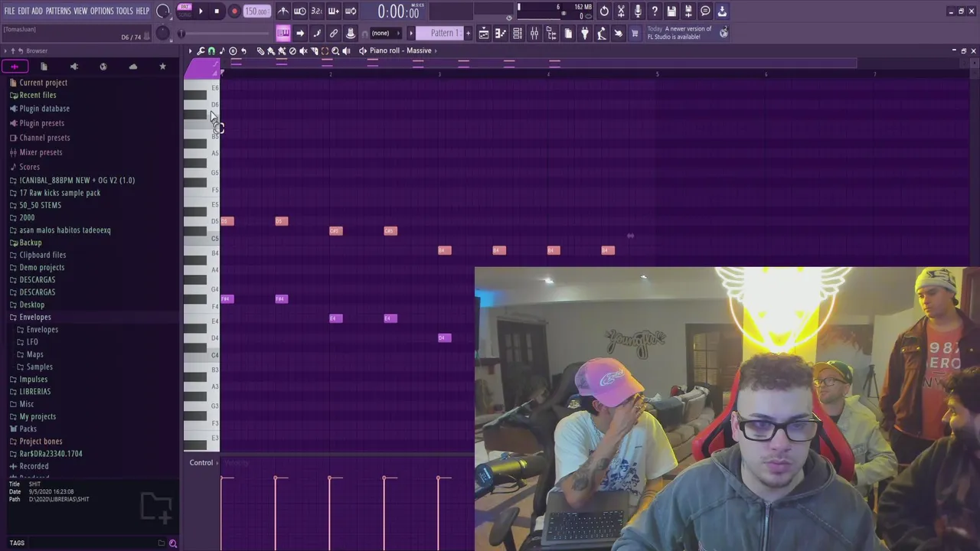Click the chat bubble icon

(705, 11)
